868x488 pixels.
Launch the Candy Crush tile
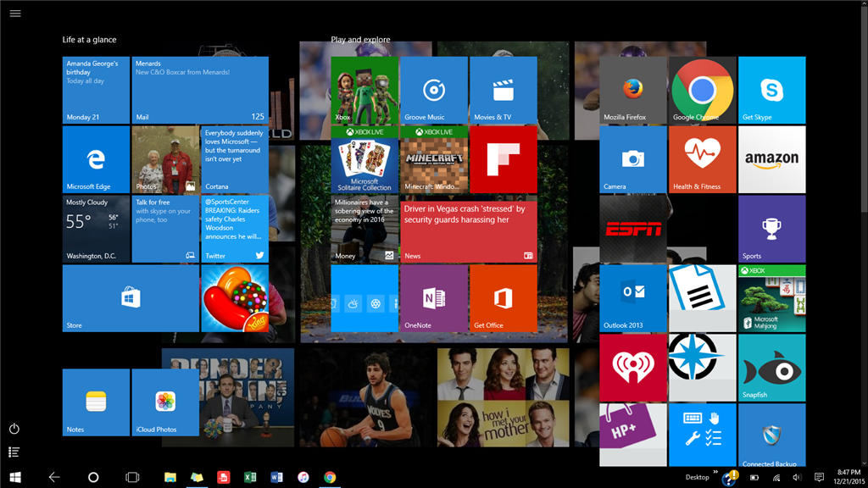tap(235, 298)
